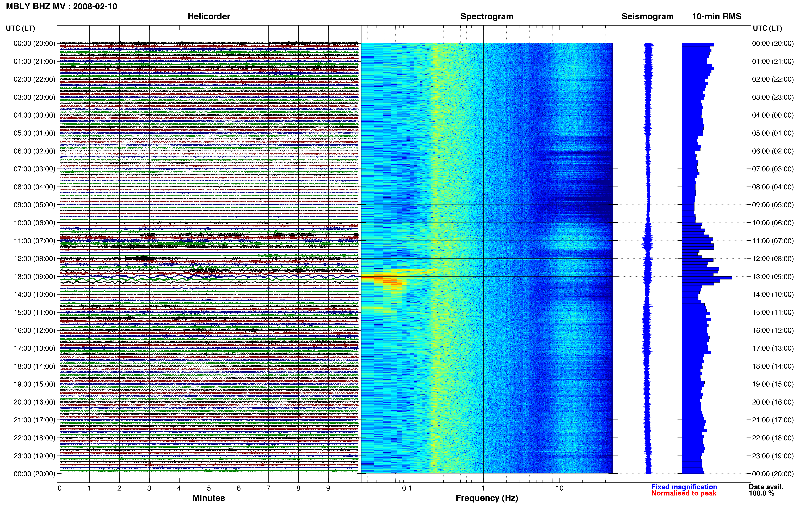Screen dimensions: 812x508
Task: Click left time label '17:00 (13:00)'
Action: 34,348
